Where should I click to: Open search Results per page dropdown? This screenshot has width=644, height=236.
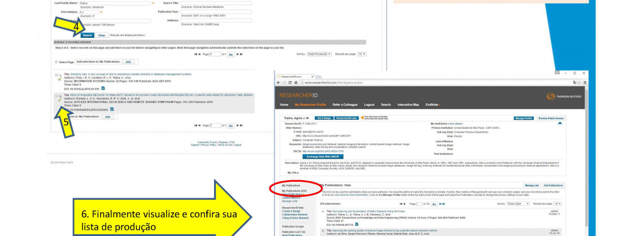pos(362,54)
